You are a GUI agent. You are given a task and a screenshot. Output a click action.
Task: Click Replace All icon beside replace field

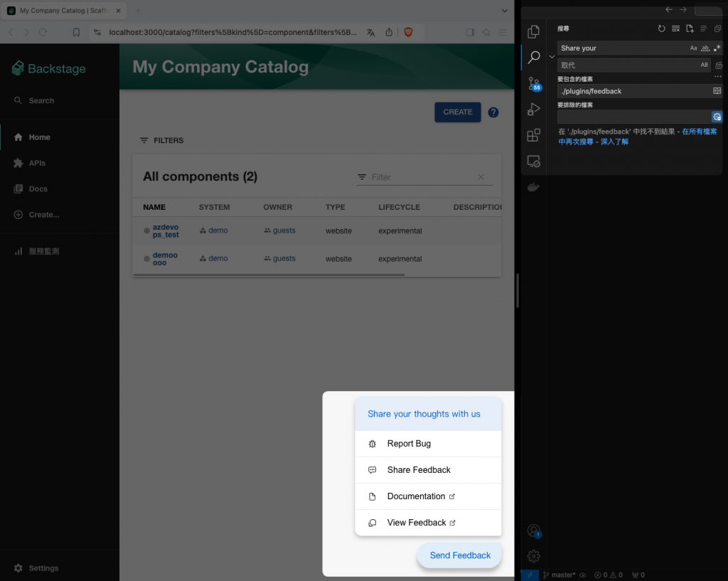click(718, 65)
